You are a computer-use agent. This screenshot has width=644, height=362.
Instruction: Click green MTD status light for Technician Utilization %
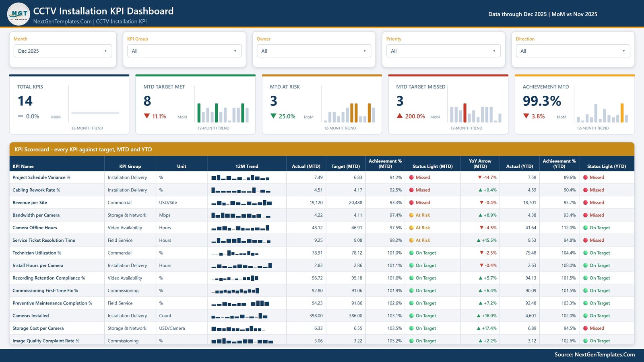(412, 253)
